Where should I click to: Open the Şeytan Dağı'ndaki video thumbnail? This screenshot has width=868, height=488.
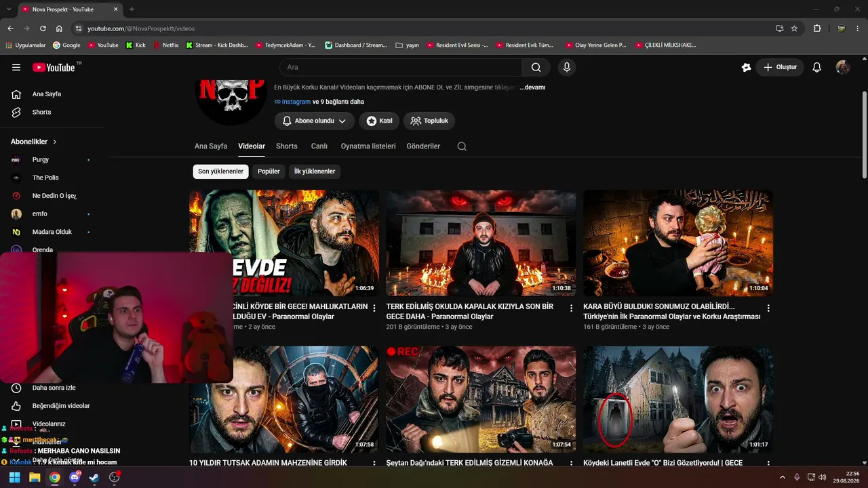click(x=481, y=399)
